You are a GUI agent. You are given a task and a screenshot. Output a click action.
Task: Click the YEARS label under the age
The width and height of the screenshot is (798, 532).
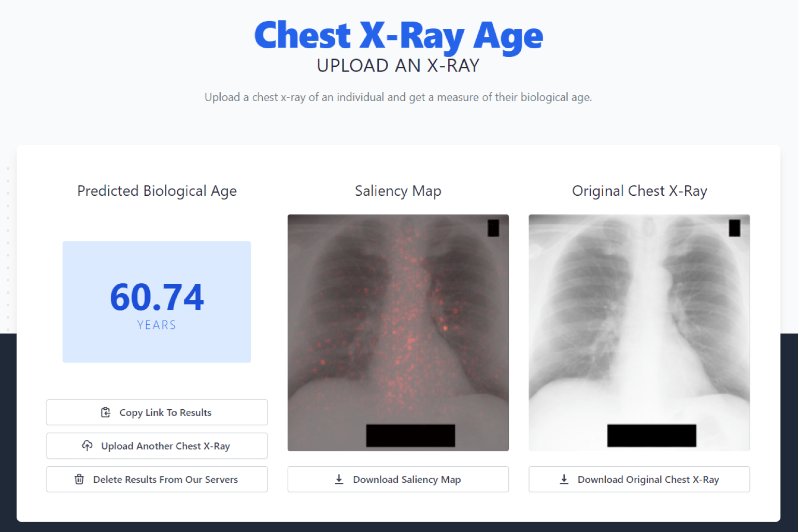[156, 325]
